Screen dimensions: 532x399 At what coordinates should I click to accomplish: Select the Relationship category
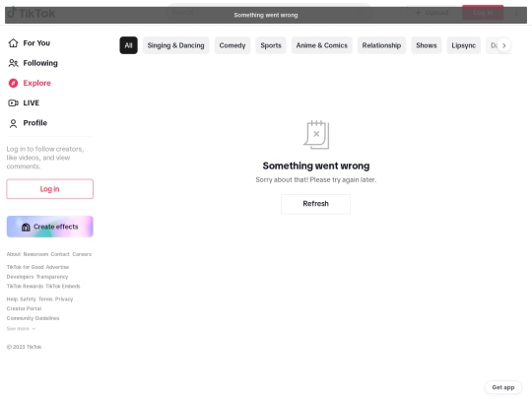pos(381,45)
